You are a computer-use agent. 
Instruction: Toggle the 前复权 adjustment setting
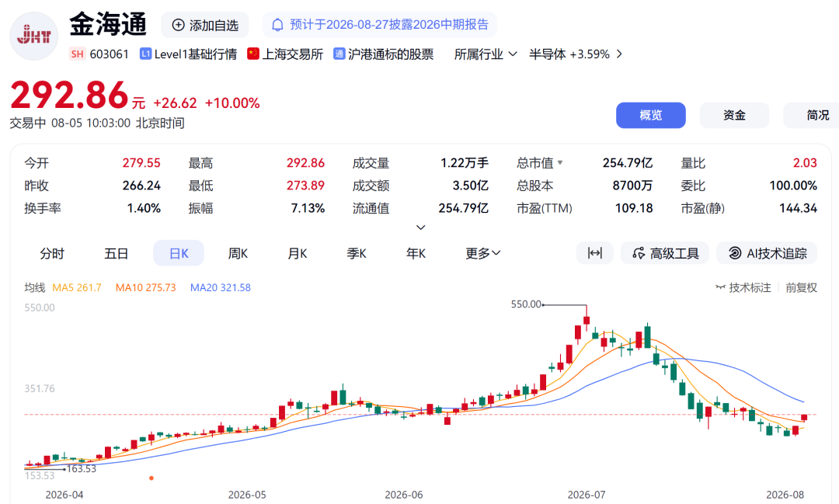tap(801, 288)
